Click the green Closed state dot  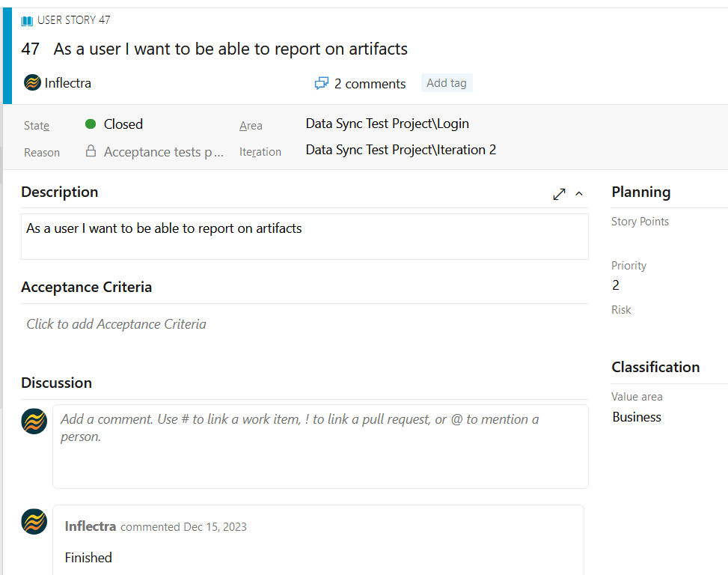click(91, 124)
